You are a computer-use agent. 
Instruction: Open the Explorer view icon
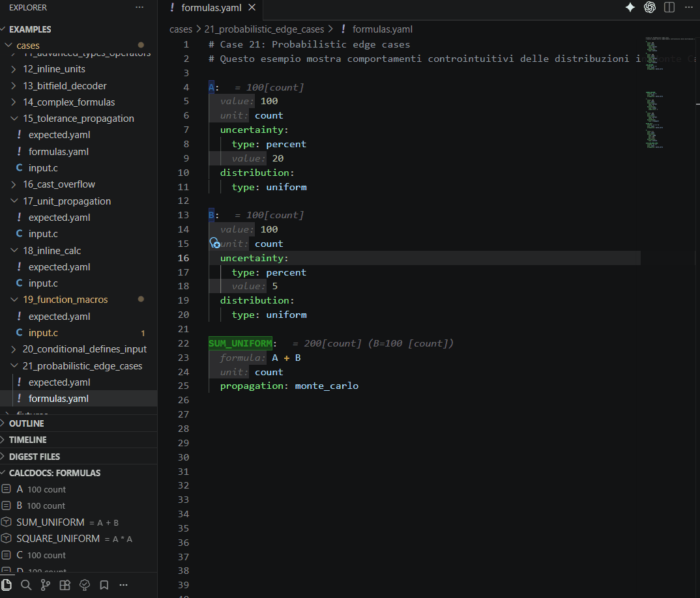click(x=7, y=584)
